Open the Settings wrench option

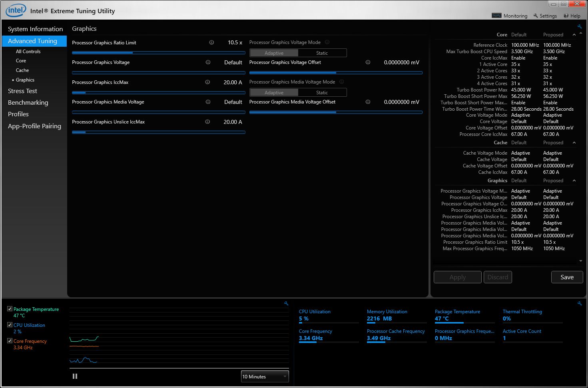click(x=545, y=16)
